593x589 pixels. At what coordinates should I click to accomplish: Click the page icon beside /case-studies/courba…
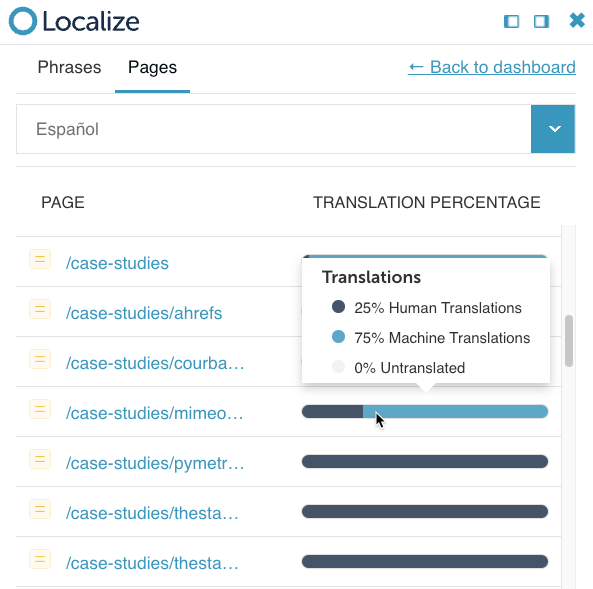40,359
